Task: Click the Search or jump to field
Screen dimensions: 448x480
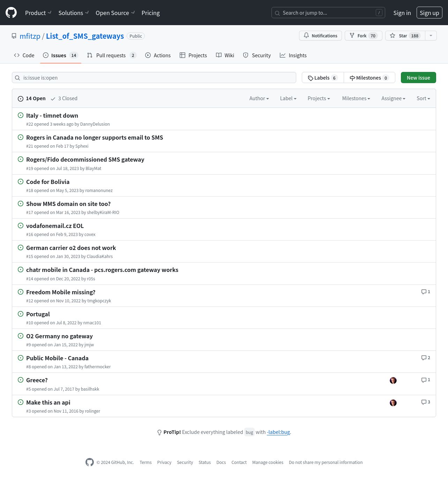Action: click(x=328, y=13)
